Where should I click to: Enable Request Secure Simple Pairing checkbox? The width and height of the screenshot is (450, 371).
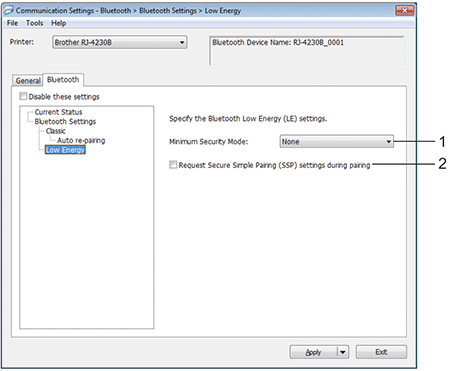(x=173, y=165)
